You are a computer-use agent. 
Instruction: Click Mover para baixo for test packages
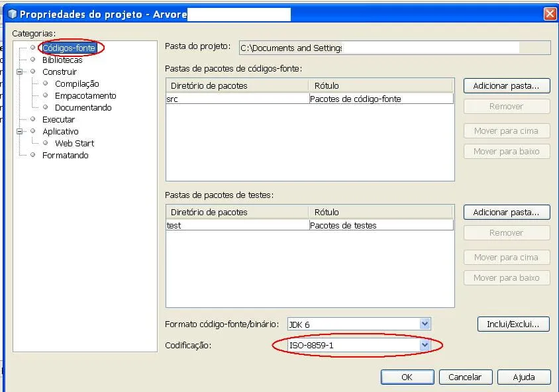pyautogui.click(x=507, y=278)
